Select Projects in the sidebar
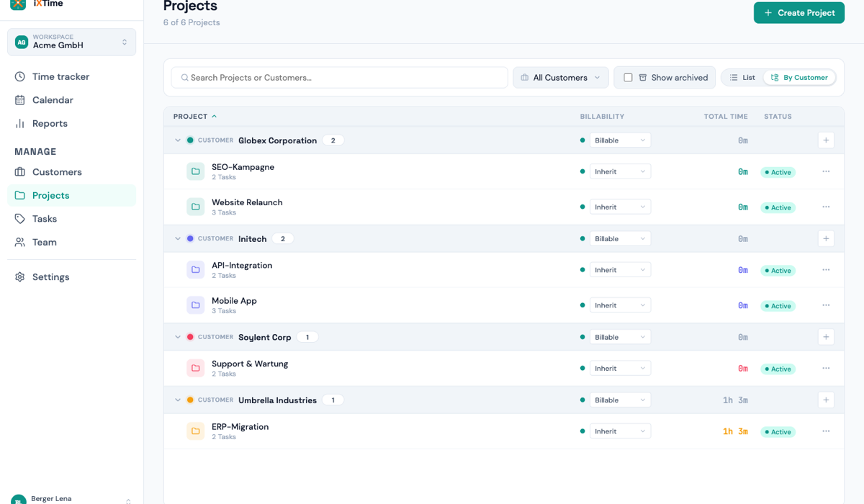The image size is (864, 504). 71,195
